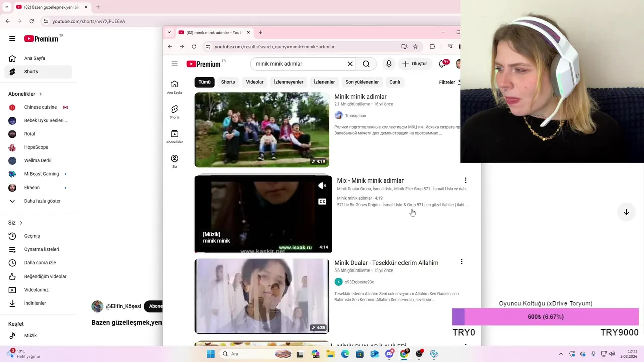Image resolution: width=644 pixels, height=362 pixels.
Task: Open Beğendiğim videolar in the left sidebar
Action: tap(39, 276)
